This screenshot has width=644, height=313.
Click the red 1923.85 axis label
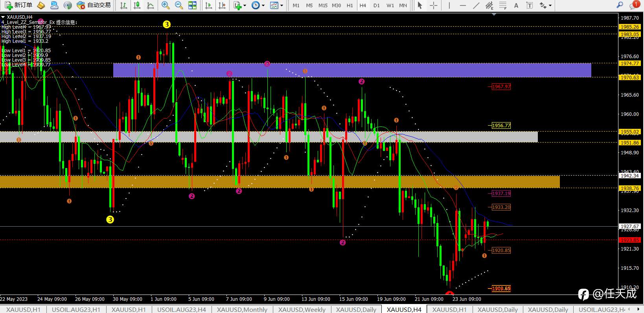pyautogui.click(x=630, y=240)
